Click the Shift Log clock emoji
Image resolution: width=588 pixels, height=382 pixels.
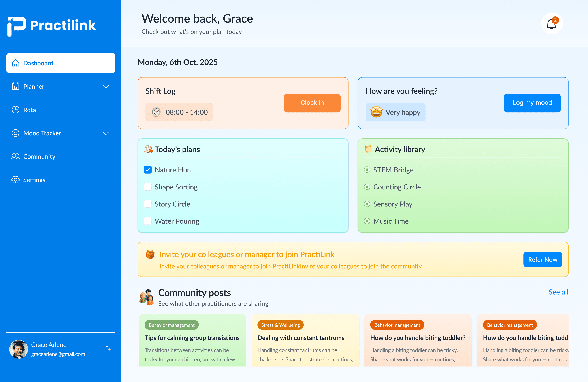[156, 112]
